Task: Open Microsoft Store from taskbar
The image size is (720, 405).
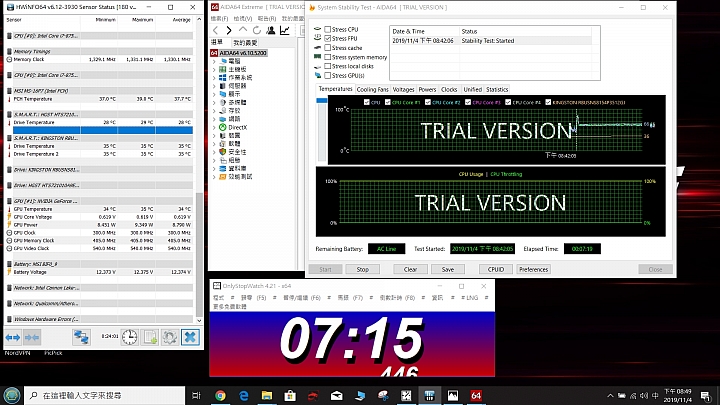Action: (x=290, y=395)
